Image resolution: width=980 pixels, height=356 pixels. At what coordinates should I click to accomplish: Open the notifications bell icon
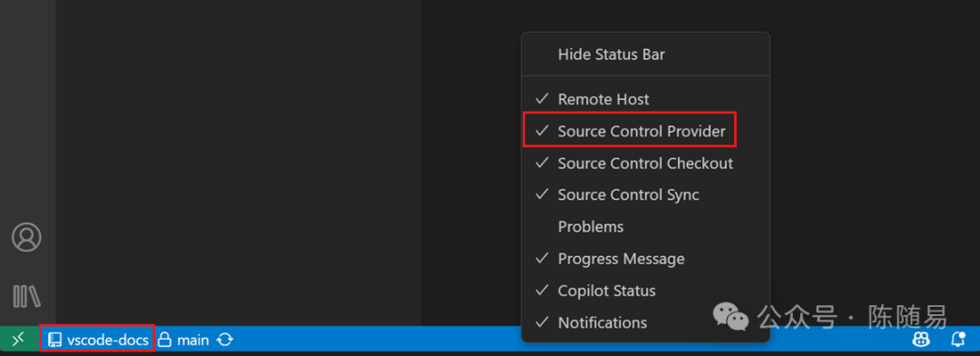pyautogui.click(x=957, y=340)
